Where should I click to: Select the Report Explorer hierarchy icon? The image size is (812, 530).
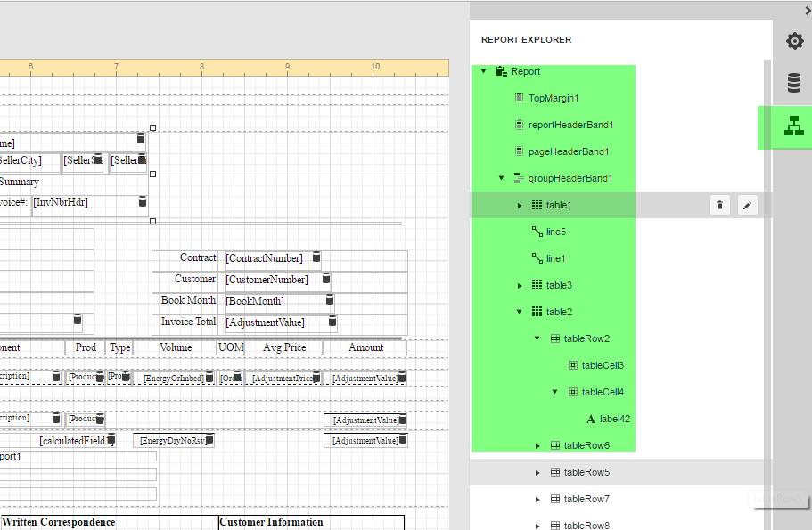tap(793, 126)
